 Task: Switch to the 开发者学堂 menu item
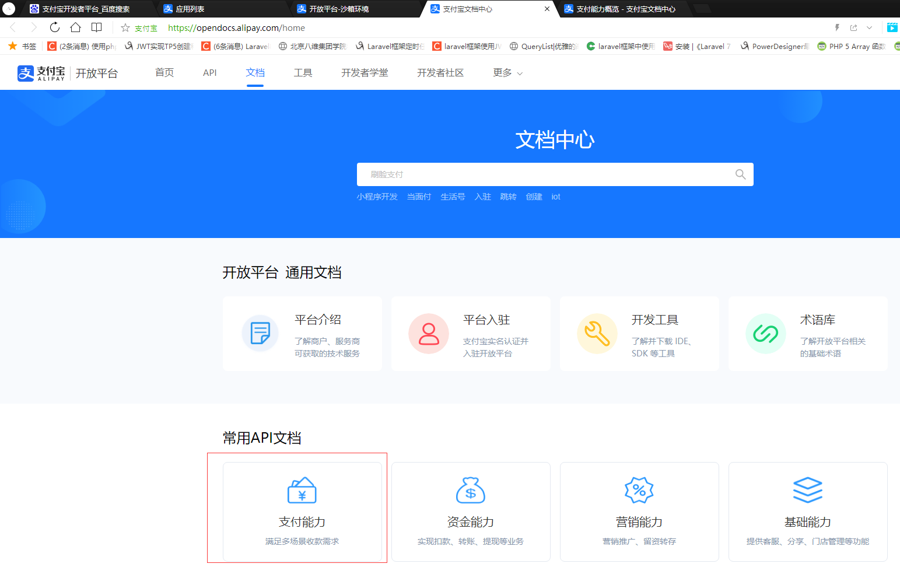(x=365, y=72)
